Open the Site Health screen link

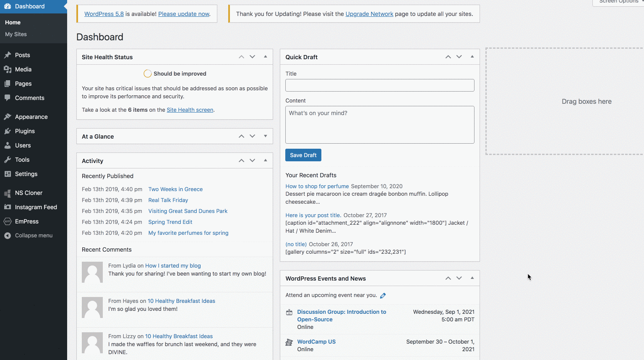[x=190, y=110]
